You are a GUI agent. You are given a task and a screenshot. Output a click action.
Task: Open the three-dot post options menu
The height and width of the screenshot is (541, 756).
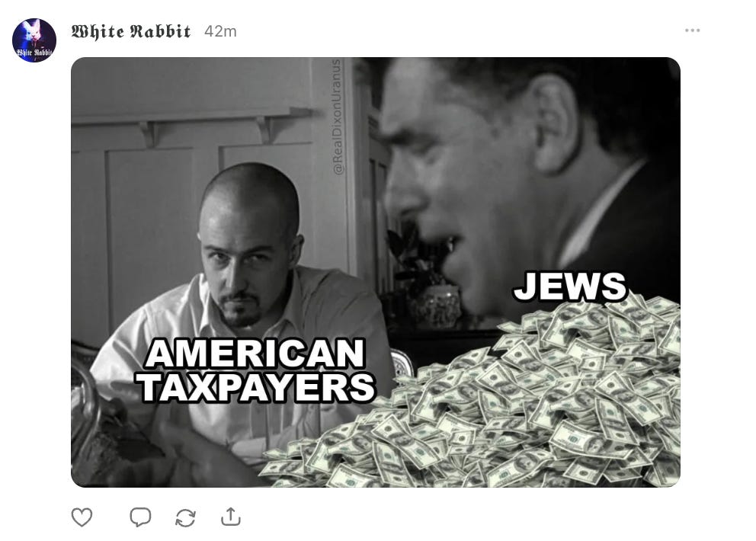coord(692,30)
